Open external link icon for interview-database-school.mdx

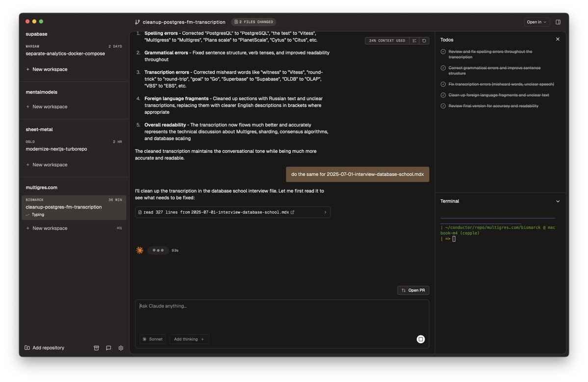(292, 212)
